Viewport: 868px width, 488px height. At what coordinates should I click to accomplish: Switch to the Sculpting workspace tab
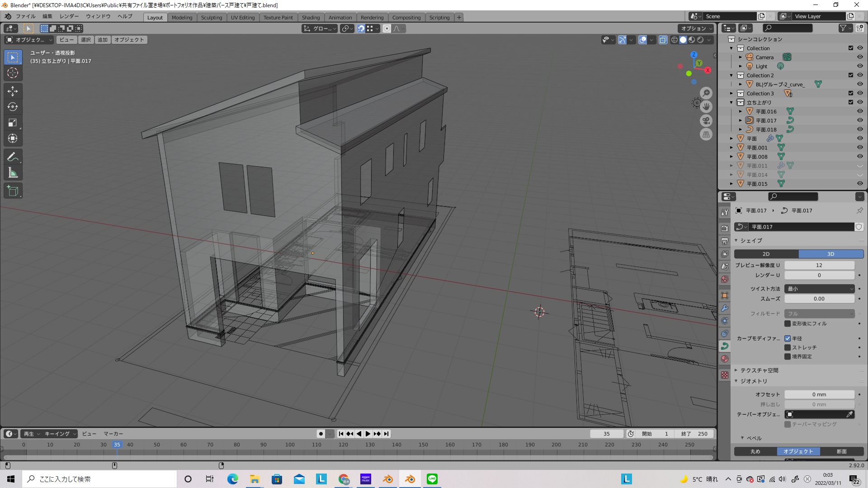point(212,18)
